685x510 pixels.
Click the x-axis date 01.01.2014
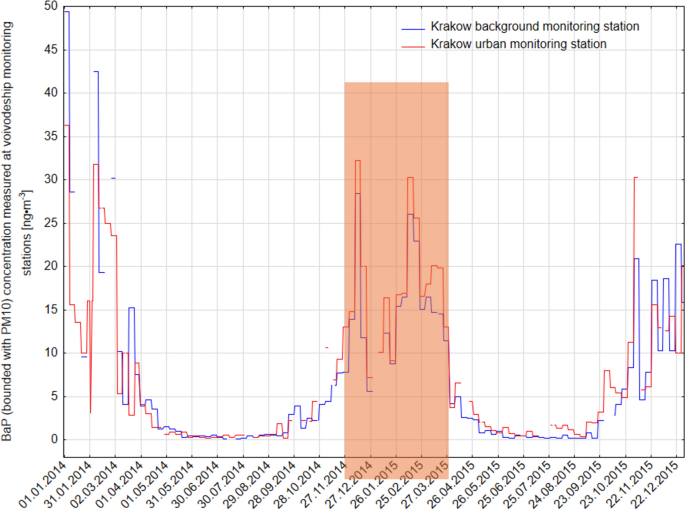(43, 485)
